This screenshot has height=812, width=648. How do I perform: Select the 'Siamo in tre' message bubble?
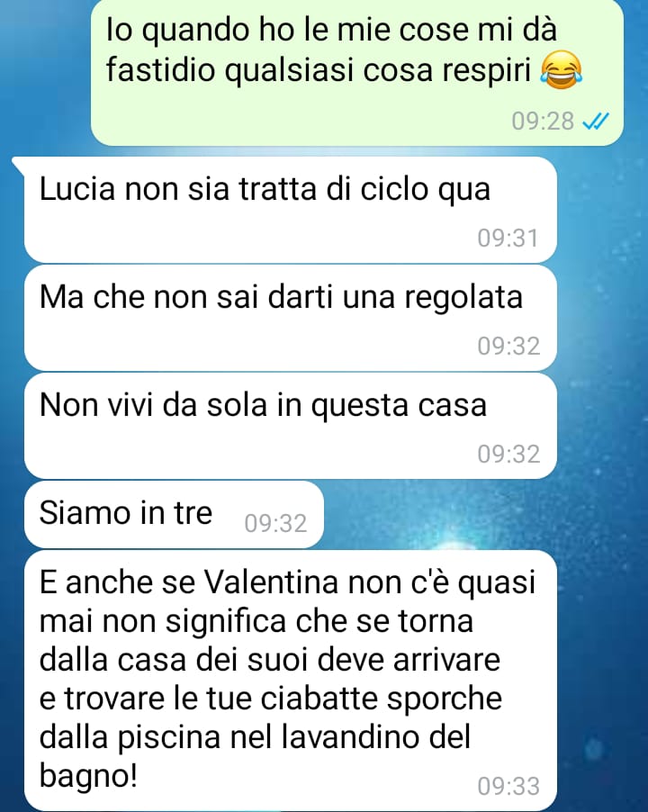tap(174, 514)
